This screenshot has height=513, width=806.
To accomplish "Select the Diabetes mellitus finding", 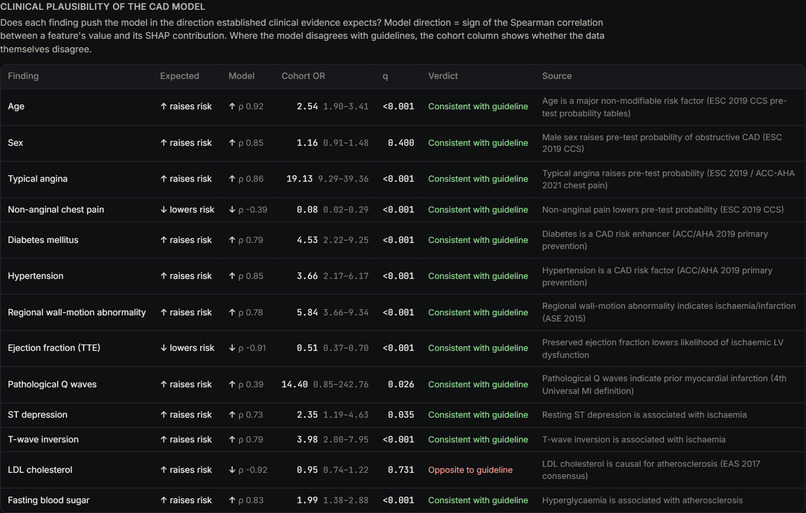I will pyautogui.click(x=43, y=240).
